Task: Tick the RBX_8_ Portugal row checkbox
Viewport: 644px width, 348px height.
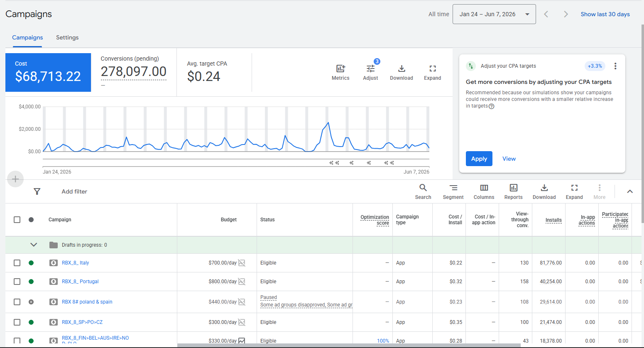Action: [17, 282]
